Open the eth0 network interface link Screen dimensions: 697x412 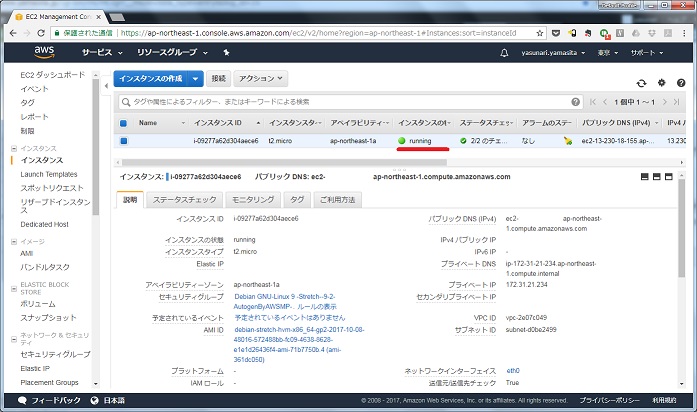coord(513,371)
